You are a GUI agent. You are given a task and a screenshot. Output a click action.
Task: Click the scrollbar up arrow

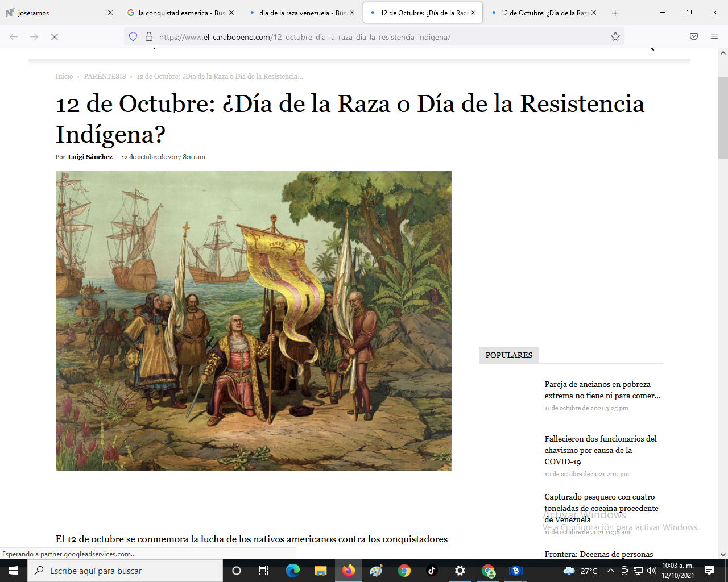coord(723,53)
